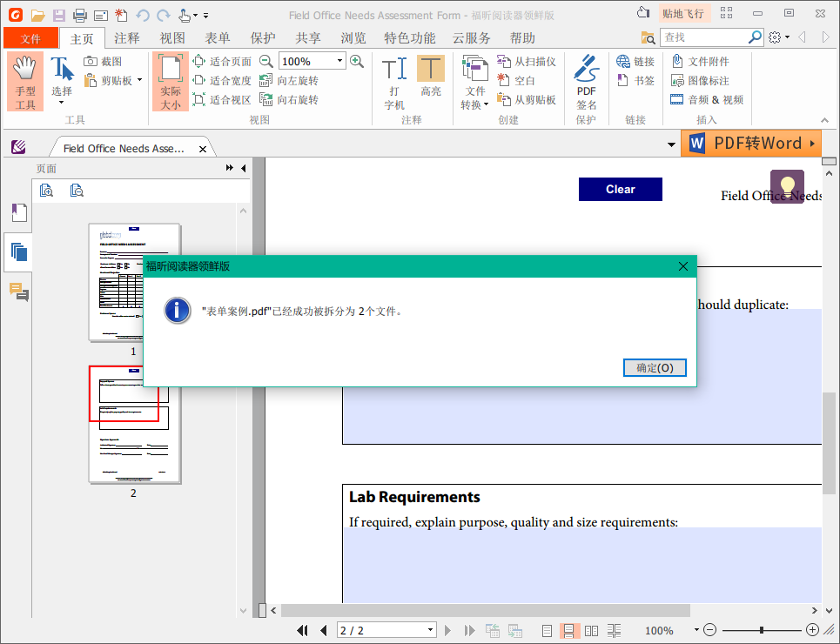Image resolution: width=840 pixels, height=644 pixels.
Task: Enable 适合页面 fit-page view
Action: (220, 61)
